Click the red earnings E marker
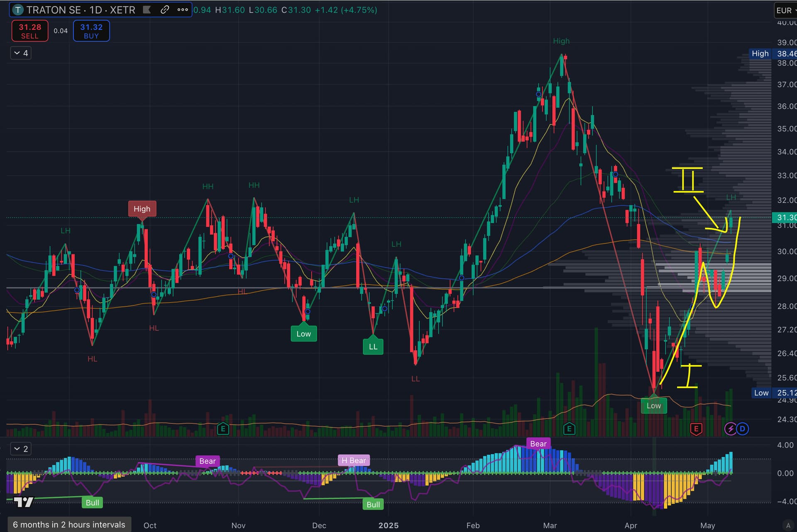Screen dimensions: 797x532 click(x=696, y=429)
